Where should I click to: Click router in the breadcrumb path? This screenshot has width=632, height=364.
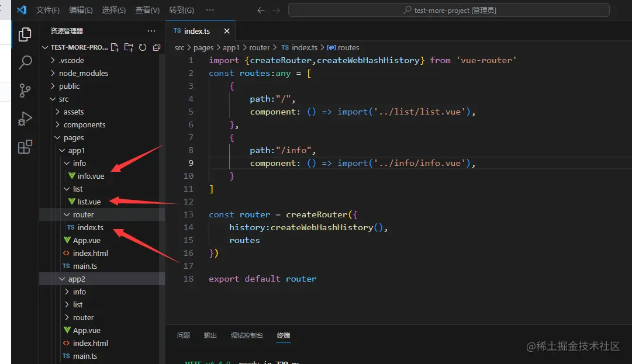[x=259, y=47]
